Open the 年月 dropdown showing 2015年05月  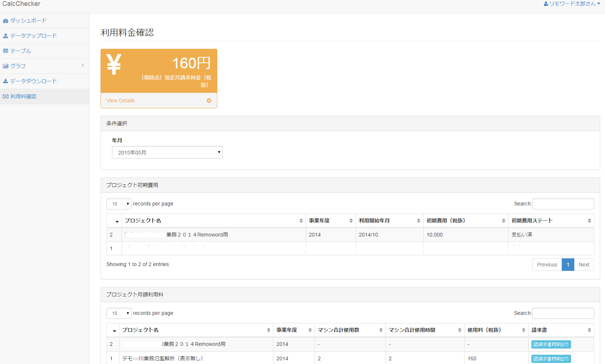point(167,152)
